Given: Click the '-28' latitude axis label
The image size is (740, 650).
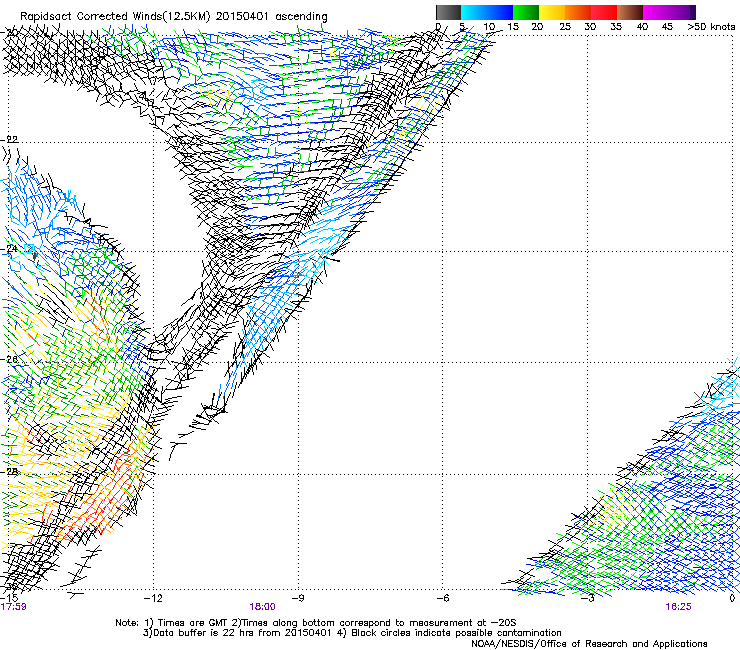Looking at the screenshot, I should pos(9,471).
